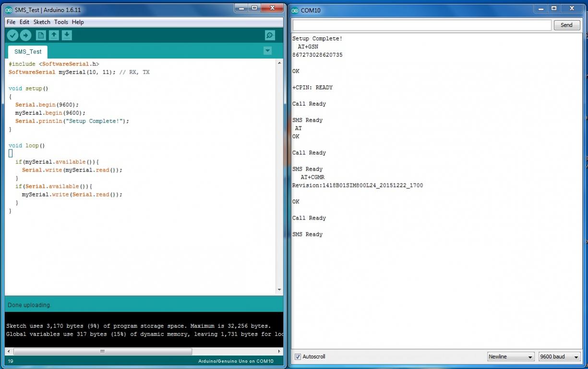Click the Upload arrow icon
Image resolution: width=588 pixels, height=369 pixels.
pos(25,35)
